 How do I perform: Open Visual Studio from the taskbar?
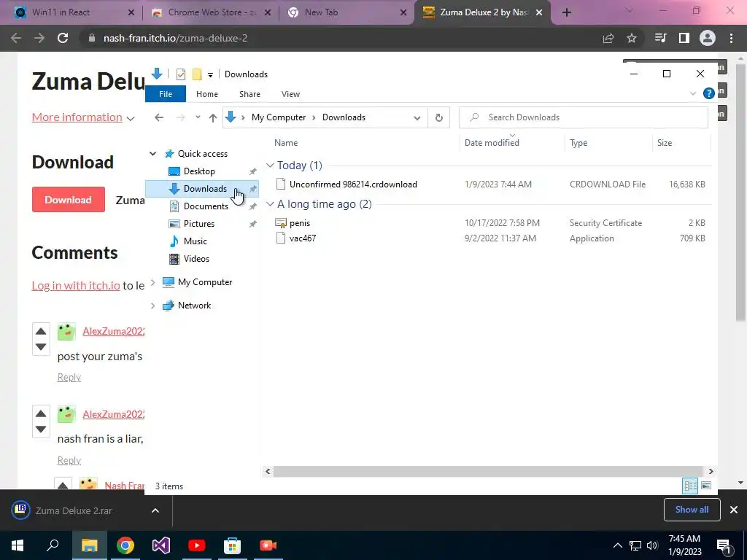point(161,545)
